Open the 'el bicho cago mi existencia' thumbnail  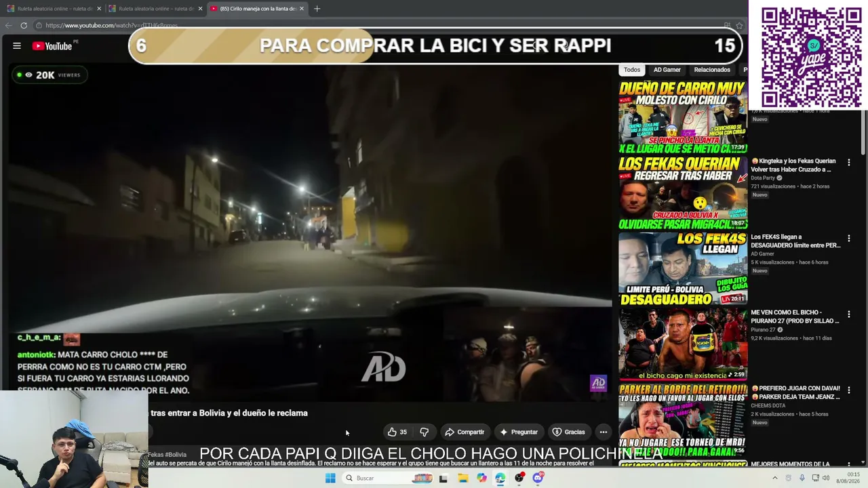pos(683,345)
